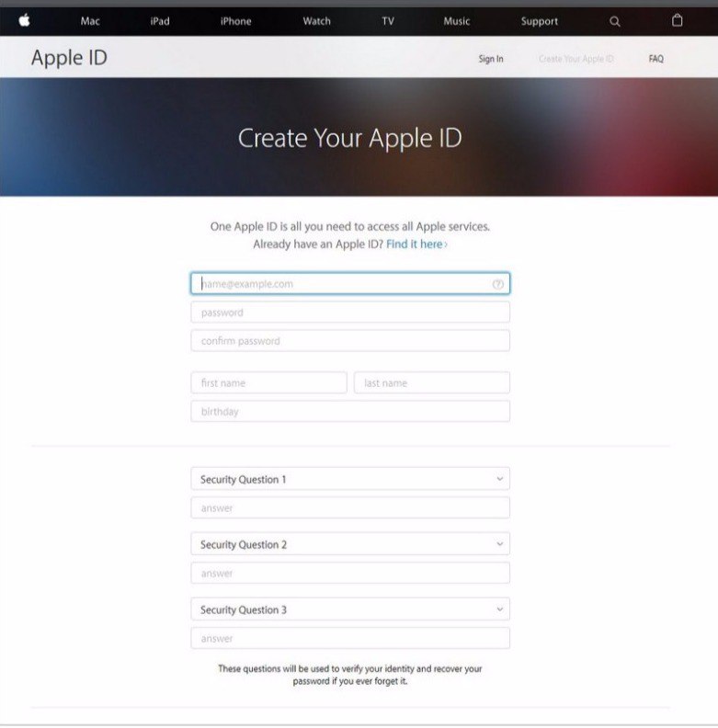Select Create Your Apple ID tab
Image resolution: width=718 pixels, height=728 pixels.
(x=576, y=59)
